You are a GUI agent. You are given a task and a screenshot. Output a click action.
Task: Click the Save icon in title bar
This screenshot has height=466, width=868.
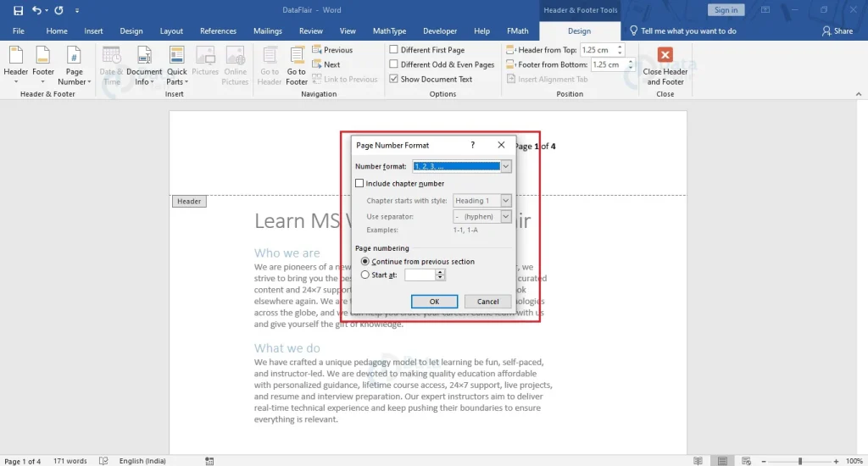18,10
